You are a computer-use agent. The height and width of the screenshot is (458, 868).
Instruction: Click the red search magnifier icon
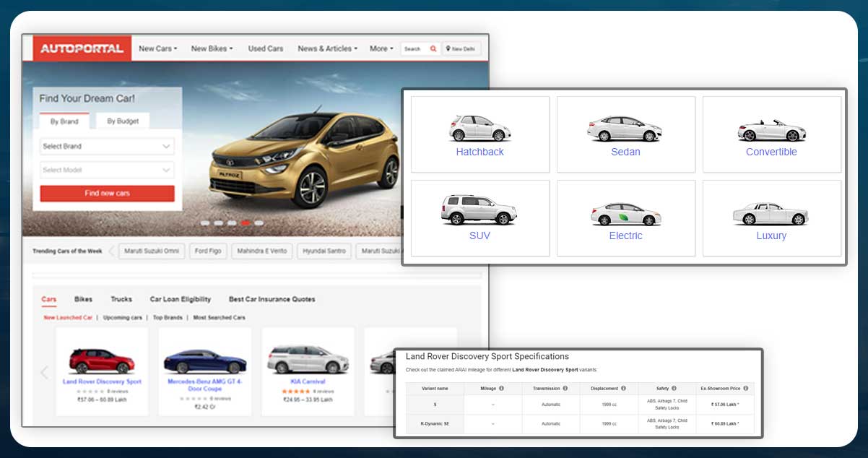pos(433,49)
